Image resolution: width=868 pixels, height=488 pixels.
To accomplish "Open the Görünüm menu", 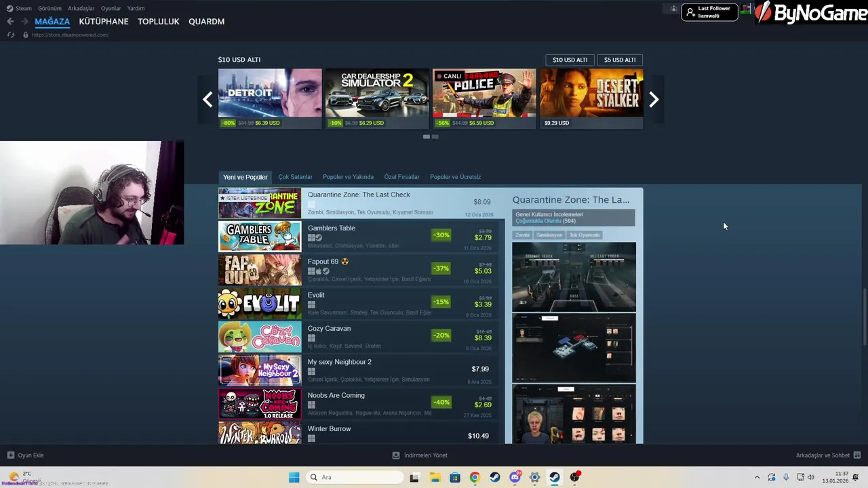I will pyautogui.click(x=50, y=8).
